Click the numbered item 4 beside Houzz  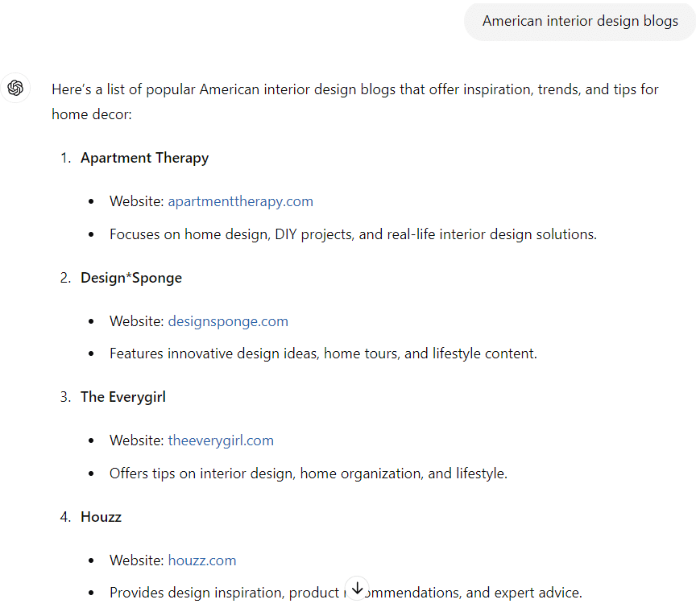pyautogui.click(x=65, y=516)
